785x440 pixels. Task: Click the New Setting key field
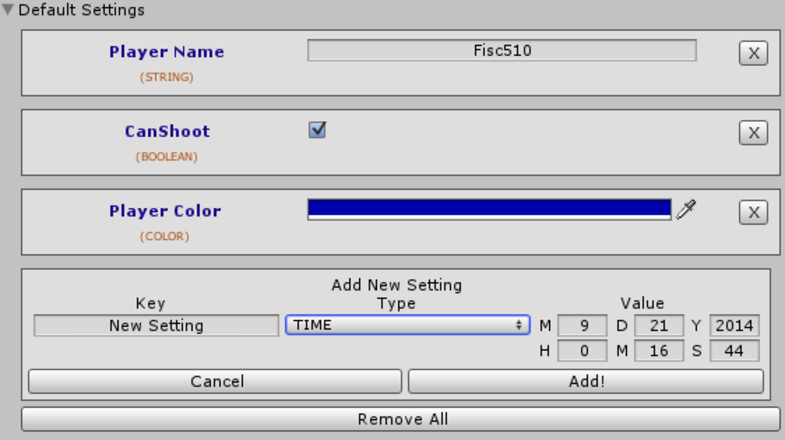pos(156,325)
